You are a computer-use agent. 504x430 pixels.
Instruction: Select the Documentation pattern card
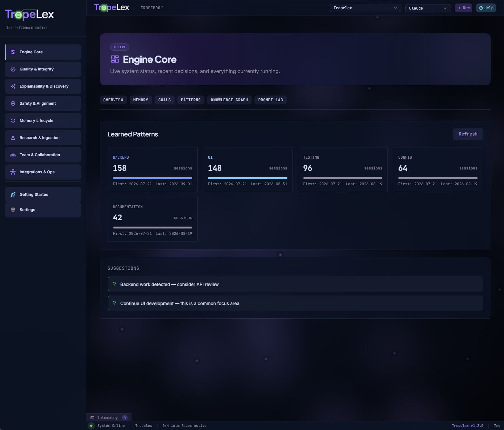tap(152, 219)
